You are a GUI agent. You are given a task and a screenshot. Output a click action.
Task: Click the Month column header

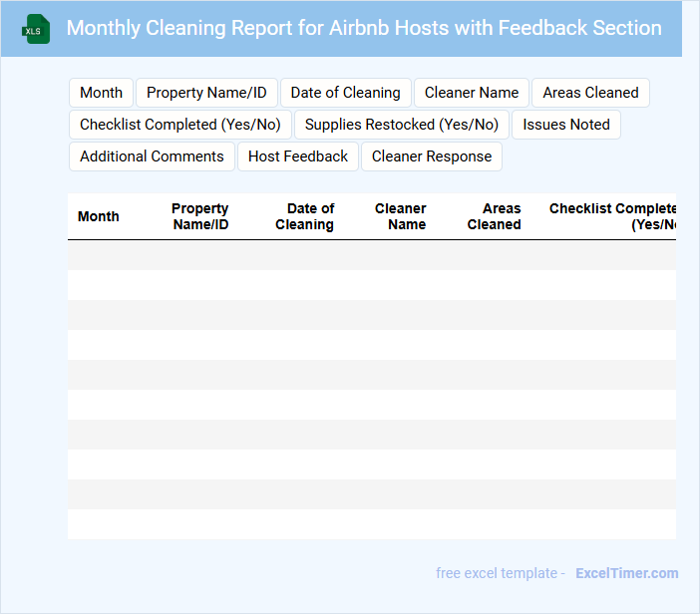click(x=99, y=216)
